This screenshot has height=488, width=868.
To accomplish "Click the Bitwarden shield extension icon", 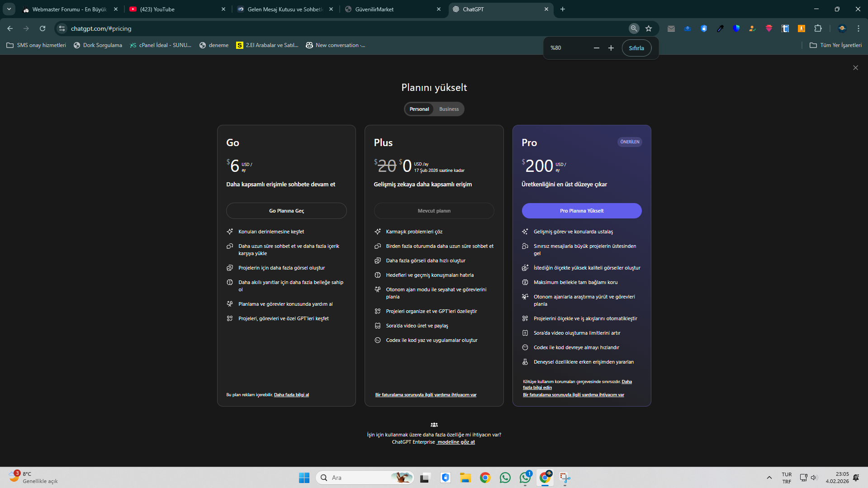I will pyautogui.click(x=704, y=28).
